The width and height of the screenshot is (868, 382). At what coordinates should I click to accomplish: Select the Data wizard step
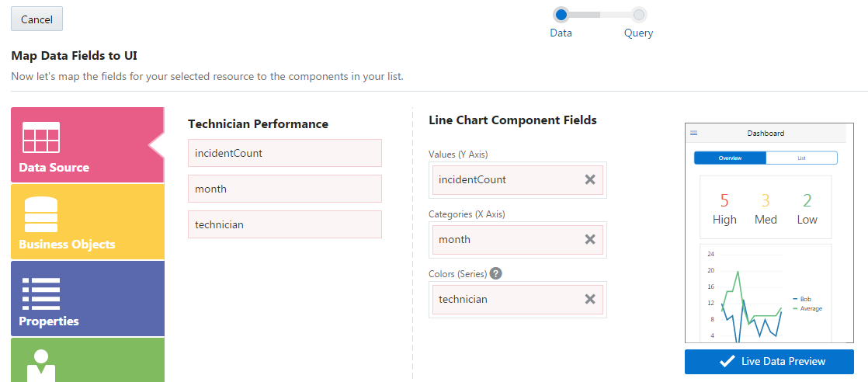(561, 14)
